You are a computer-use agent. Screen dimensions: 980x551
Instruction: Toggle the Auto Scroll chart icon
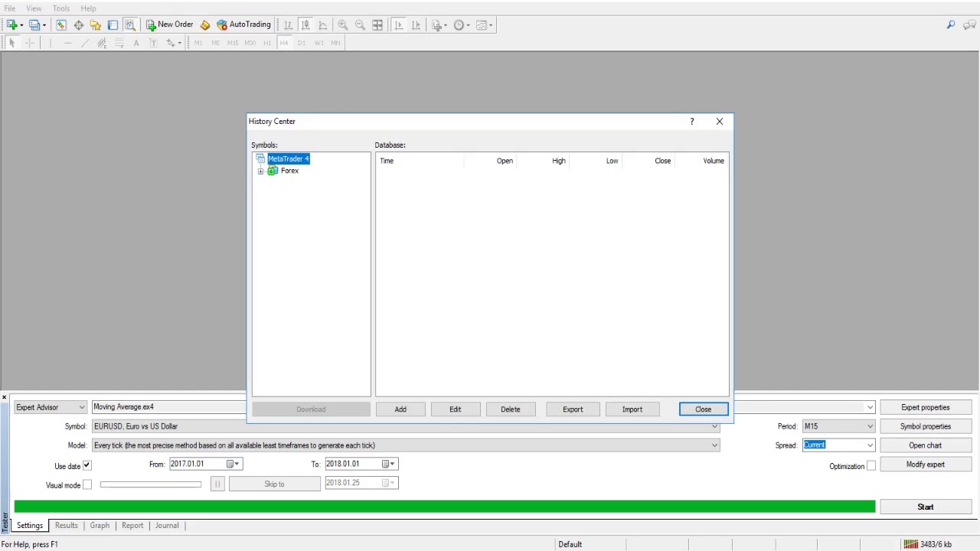point(398,25)
